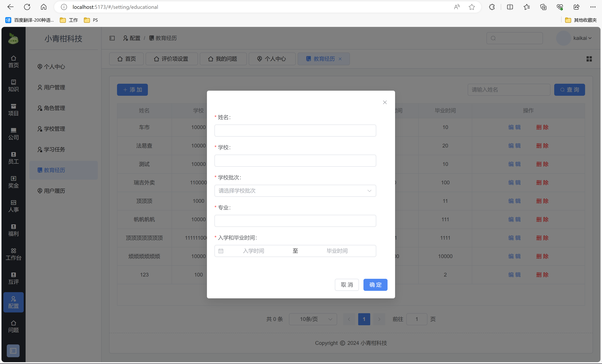The image size is (602, 364).
Task: Open 角色管理 in the settings menu
Action: tap(64, 108)
